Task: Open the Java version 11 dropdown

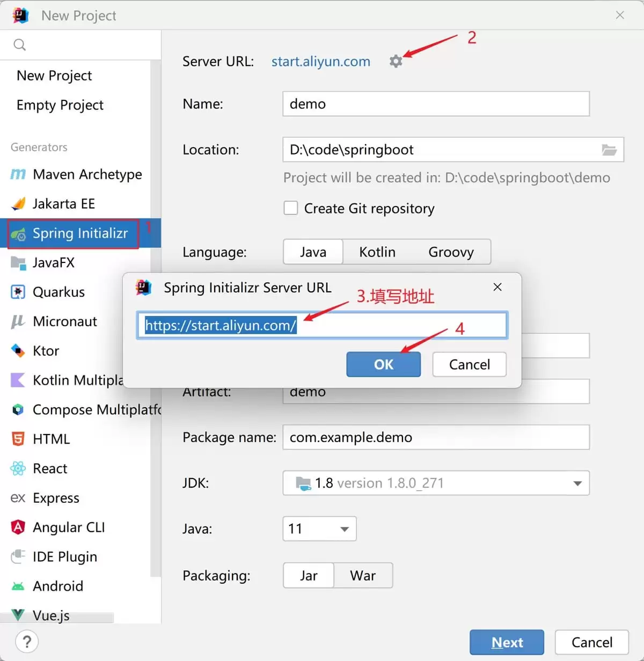Action: 319,528
